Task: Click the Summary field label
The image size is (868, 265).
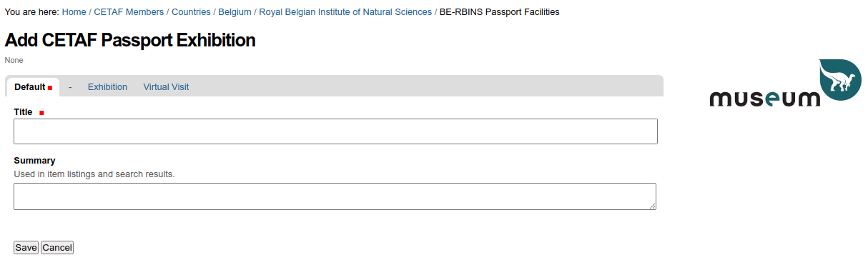Action: (34, 161)
